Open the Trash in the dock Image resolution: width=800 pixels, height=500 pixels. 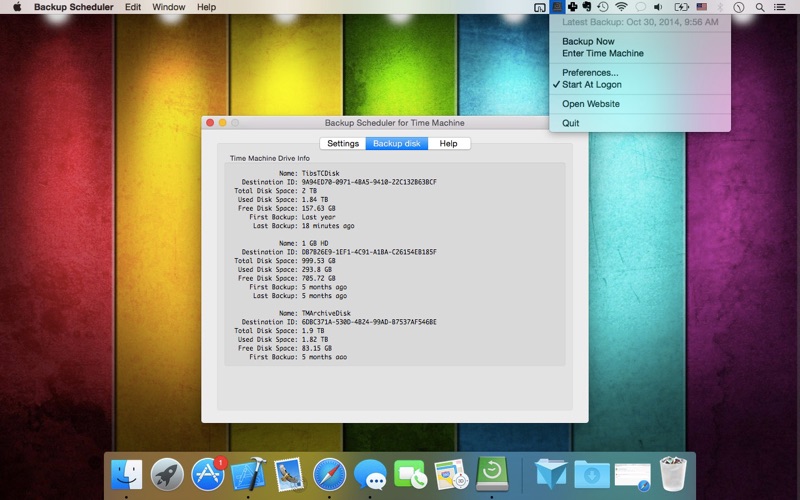(672, 474)
